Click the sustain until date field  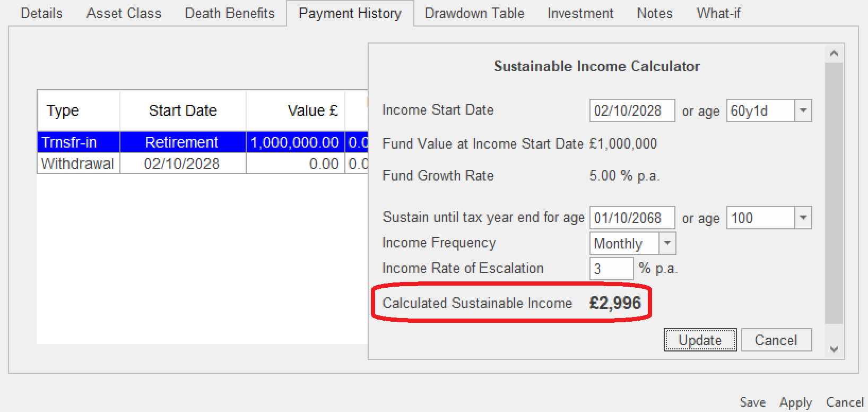pos(631,218)
